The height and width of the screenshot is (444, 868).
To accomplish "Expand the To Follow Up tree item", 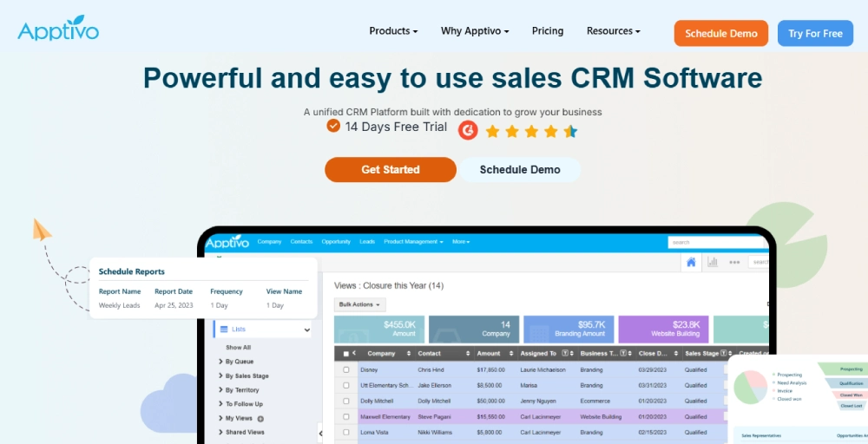I will coord(220,404).
